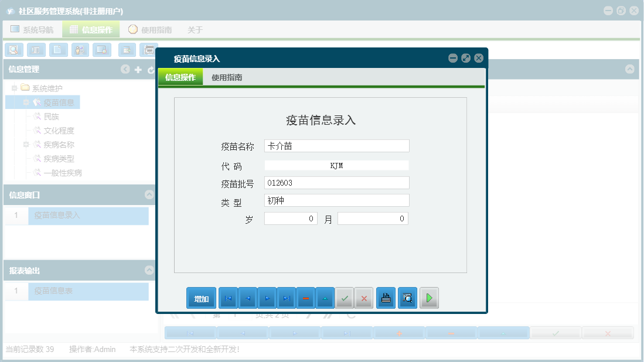Image resolution: width=644 pixels, height=362 pixels.
Task: Delete the current record with the red minus icon
Action: pyautogui.click(x=306, y=298)
